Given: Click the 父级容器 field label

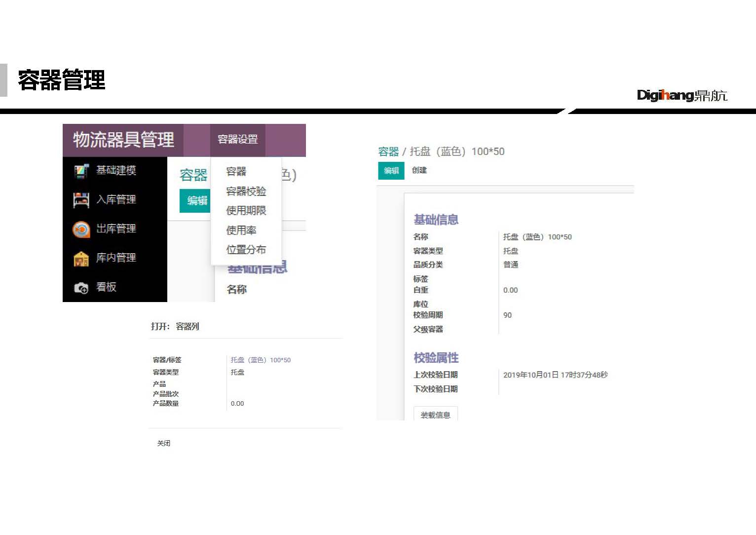Looking at the screenshot, I should tap(428, 329).
